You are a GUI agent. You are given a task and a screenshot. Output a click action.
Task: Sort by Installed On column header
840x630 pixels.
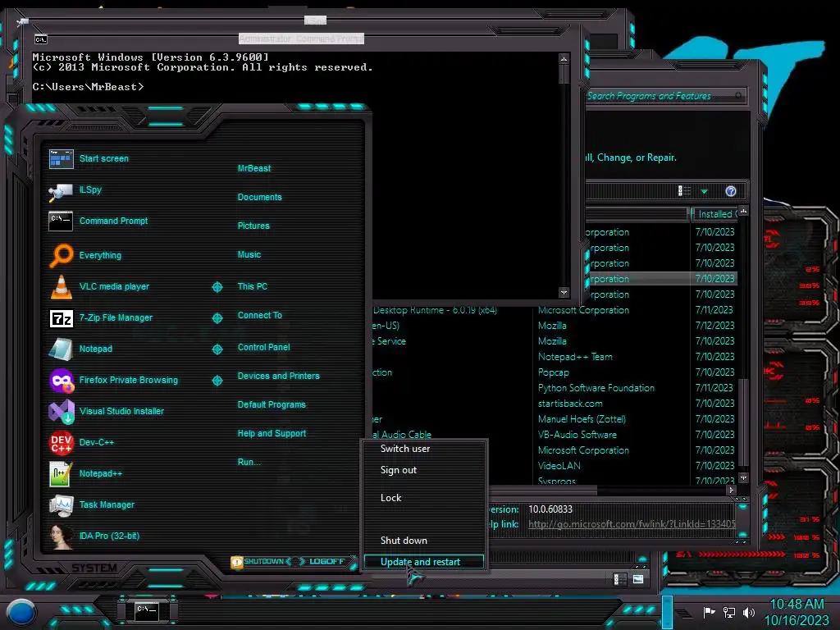click(x=714, y=214)
